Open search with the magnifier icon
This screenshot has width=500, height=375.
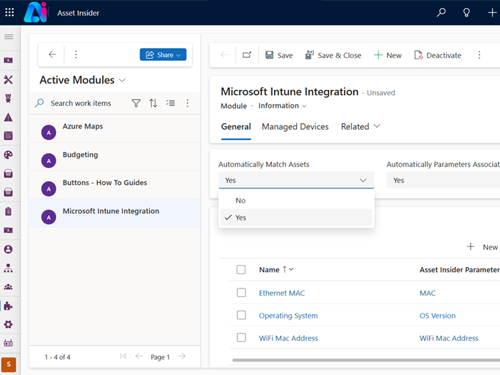(x=441, y=13)
